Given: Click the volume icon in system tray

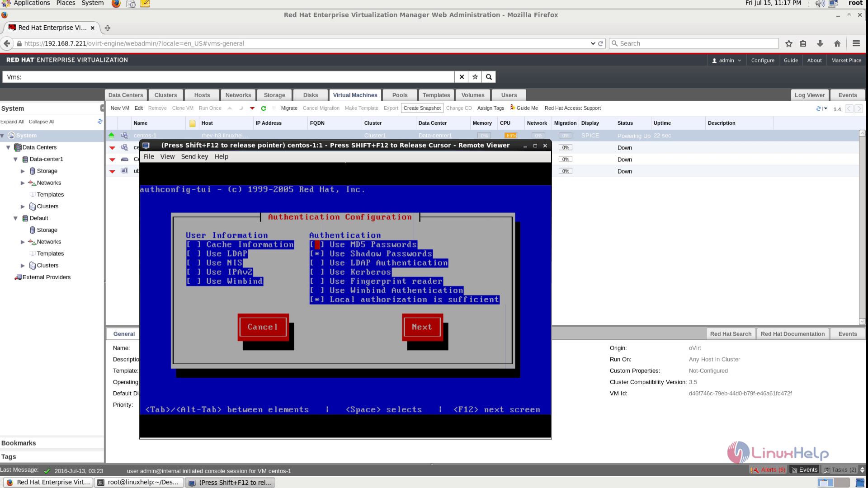Looking at the screenshot, I should tap(820, 4).
